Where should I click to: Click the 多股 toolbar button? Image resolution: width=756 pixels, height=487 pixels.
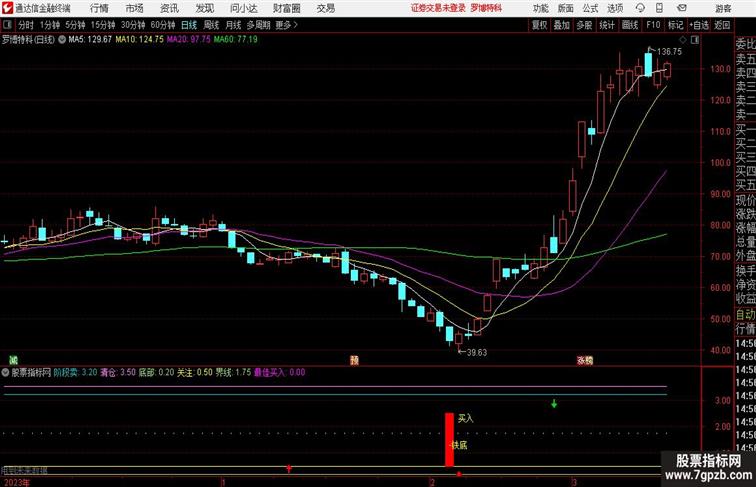(x=584, y=25)
